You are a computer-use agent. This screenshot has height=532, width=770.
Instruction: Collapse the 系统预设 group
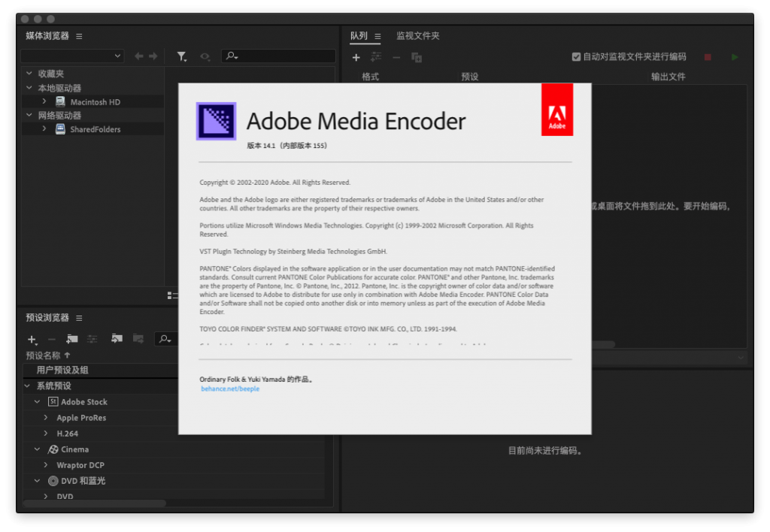tap(28, 385)
